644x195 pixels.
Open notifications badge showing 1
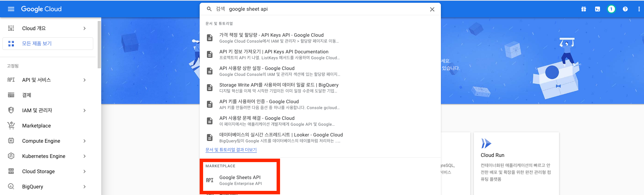[x=611, y=9]
